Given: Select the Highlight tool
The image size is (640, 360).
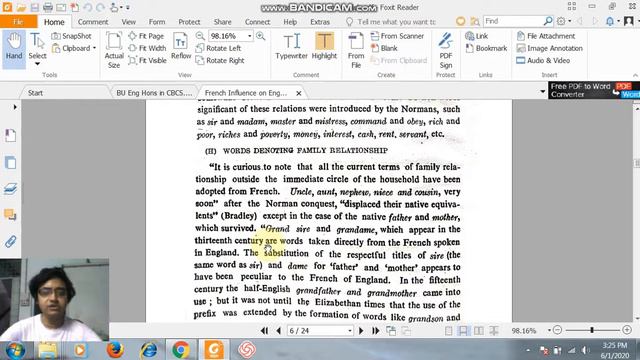Looking at the screenshot, I should (324, 46).
